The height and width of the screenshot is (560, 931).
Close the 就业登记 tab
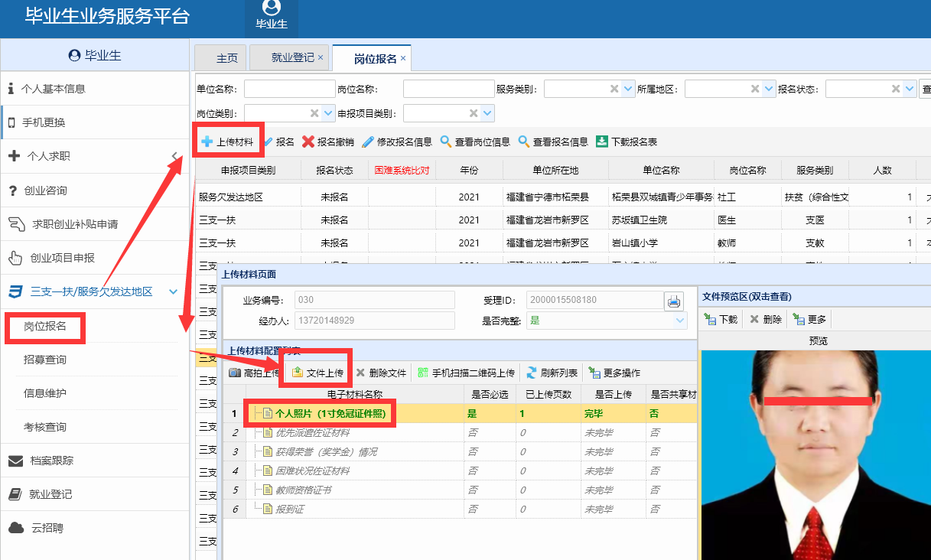point(321,57)
